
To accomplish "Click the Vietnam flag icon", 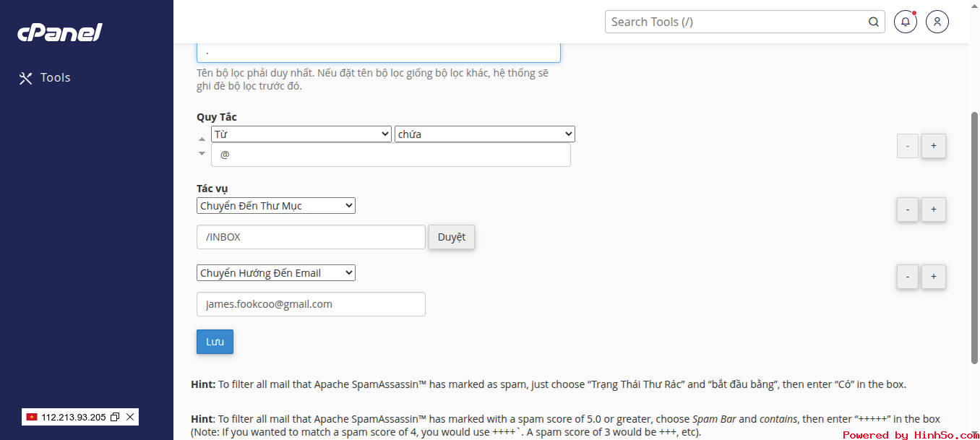I will pyautogui.click(x=32, y=417).
